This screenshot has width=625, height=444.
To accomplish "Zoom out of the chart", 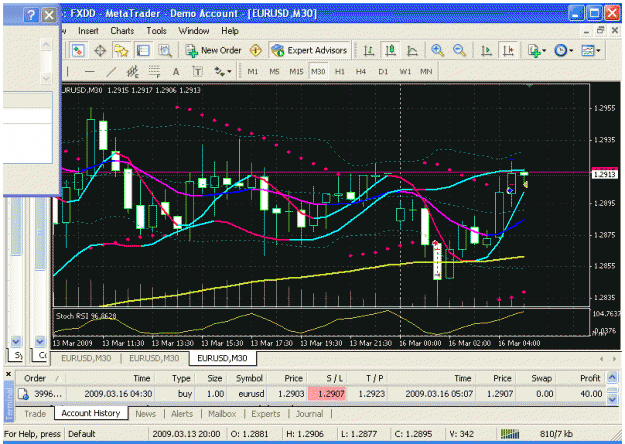I will tap(459, 51).
